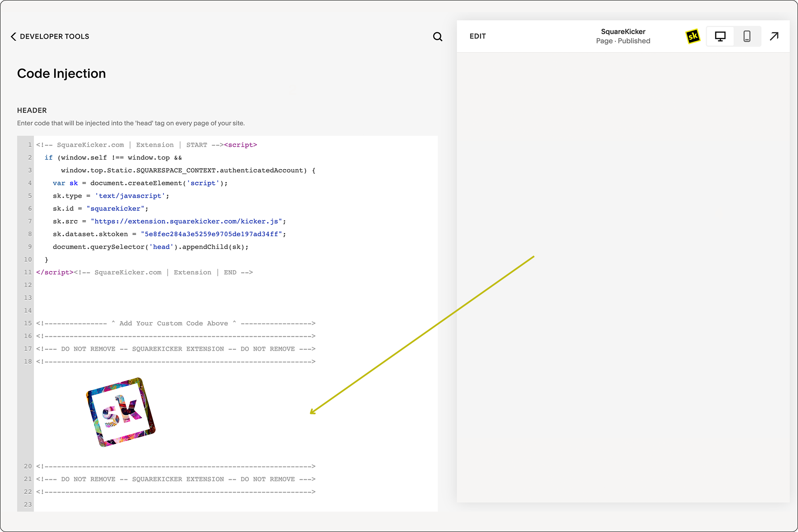Screen dimensions: 798x532
Task: Click the sktoken value on line 8
Action: tap(211, 234)
